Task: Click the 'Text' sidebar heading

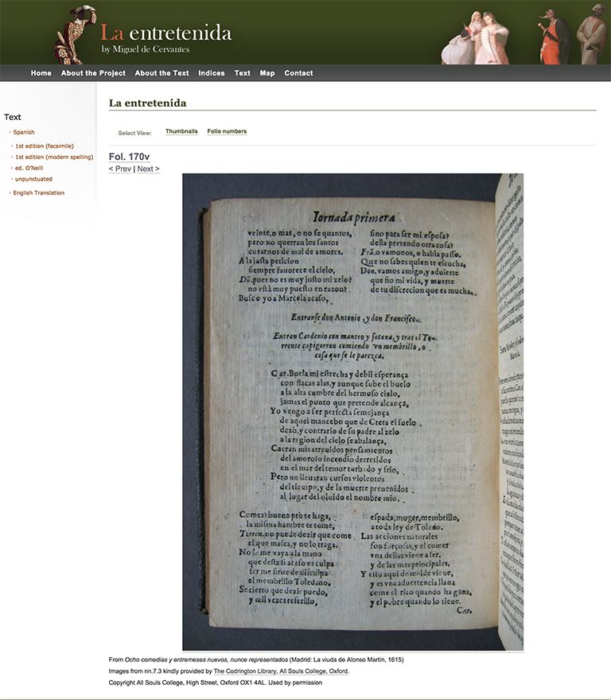Action: coord(13,117)
